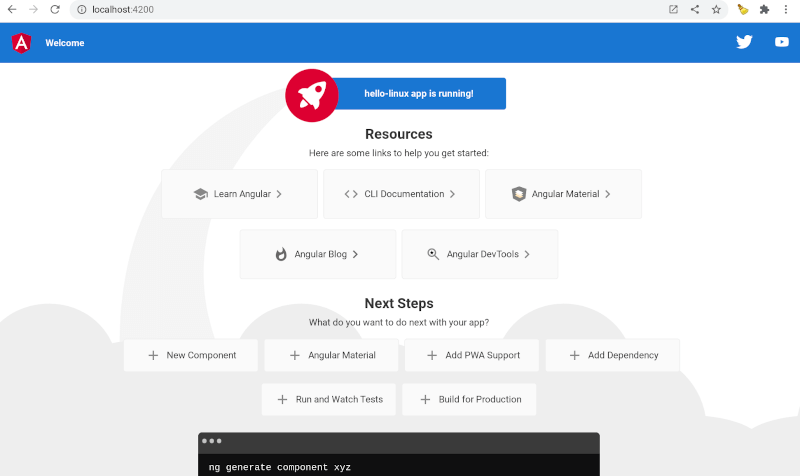Open in app icon in address bar
Image resolution: width=800 pixels, height=476 pixels.
point(673,9)
